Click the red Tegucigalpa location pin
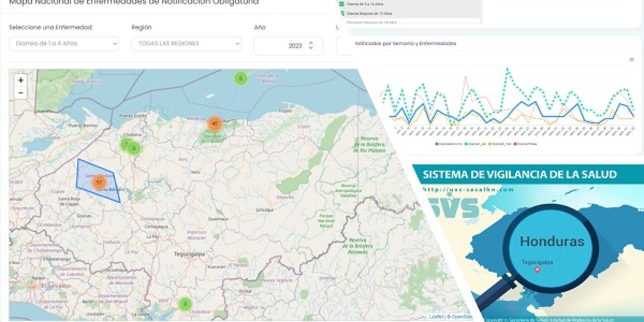The height and width of the screenshot is (322, 644). point(537,270)
